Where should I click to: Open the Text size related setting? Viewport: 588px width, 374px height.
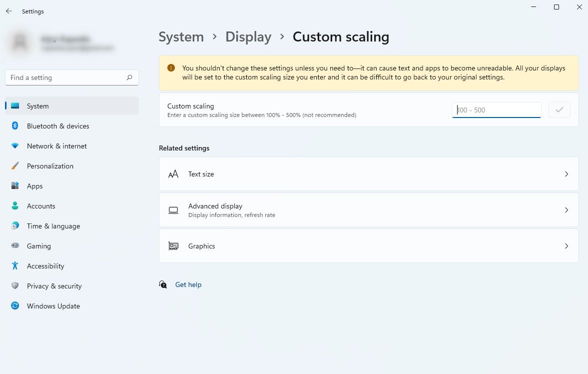coord(369,174)
